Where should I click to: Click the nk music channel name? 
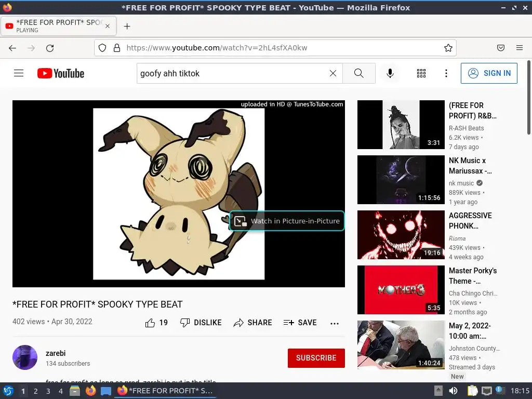pos(461,183)
